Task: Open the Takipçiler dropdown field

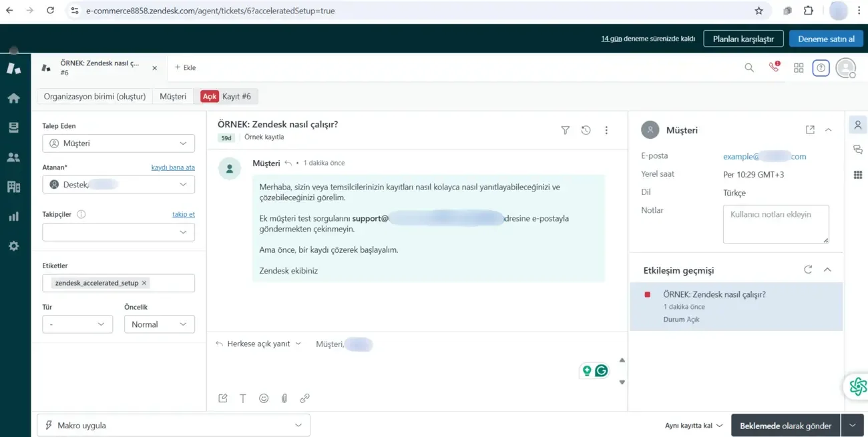Action: point(119,232)
